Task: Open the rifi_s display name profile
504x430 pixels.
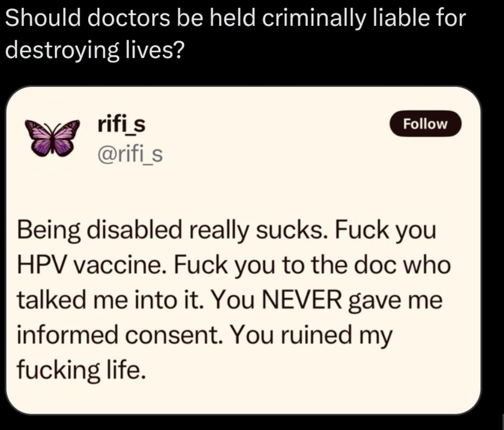Action: (121, 124)
